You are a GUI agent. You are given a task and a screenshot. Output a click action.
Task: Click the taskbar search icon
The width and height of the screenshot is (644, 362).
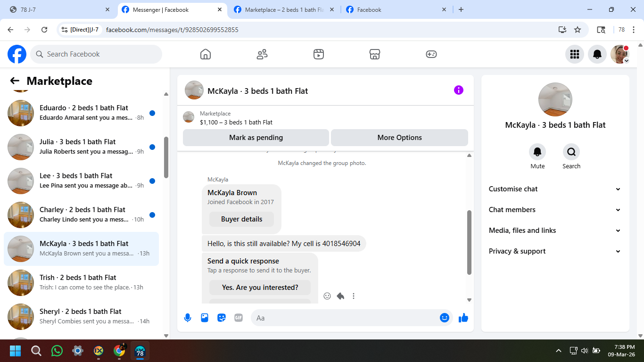[36, 351]
